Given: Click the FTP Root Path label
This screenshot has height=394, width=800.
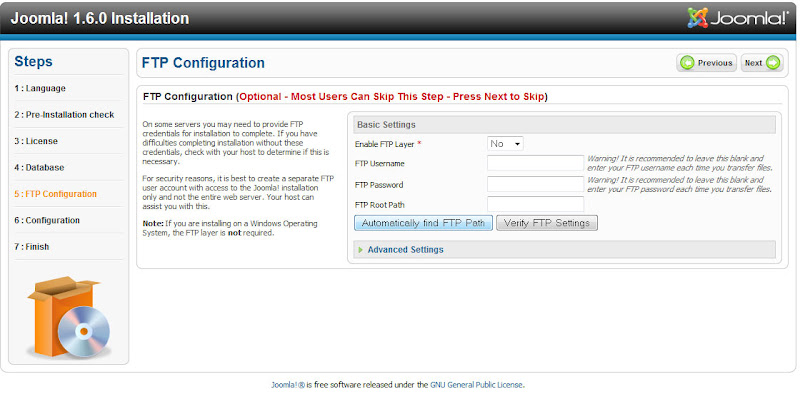Looking at the screenshot, I should point(381,205).
